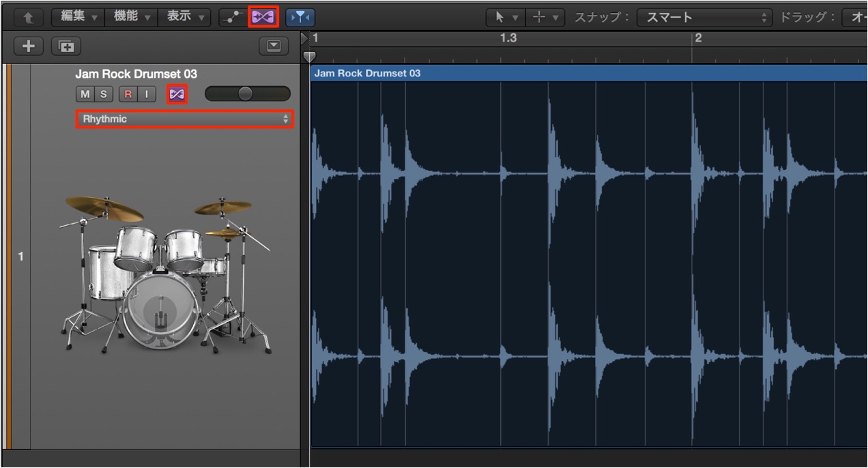Open the 編集 menu
This screenshot has height=468, width=868.
[78, 16]
